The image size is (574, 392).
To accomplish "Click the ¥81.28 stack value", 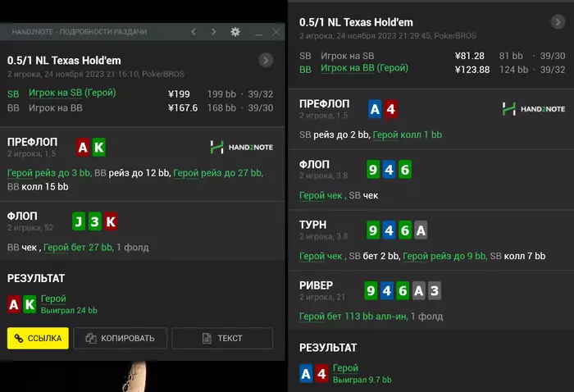I will click(470, 56).
